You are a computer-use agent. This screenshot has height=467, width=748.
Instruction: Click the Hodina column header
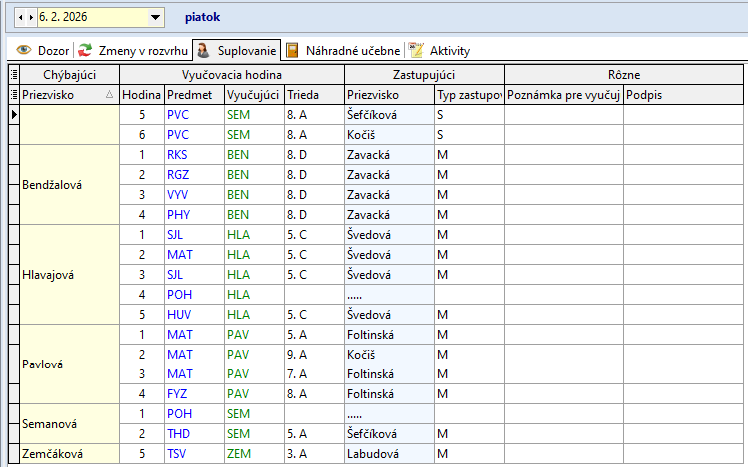[141, 94]
